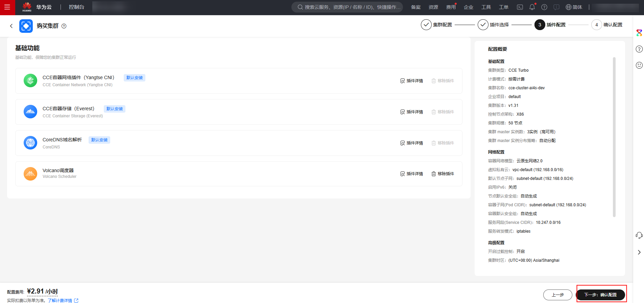Image resolution: width=644 pixels, height=303 pixels.
Task: Click cluster version v1.31 value
Action: 513,106
